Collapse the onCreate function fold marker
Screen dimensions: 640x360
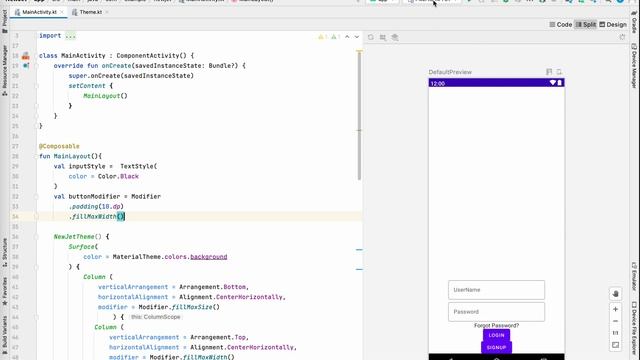click(x=36, y=66)
